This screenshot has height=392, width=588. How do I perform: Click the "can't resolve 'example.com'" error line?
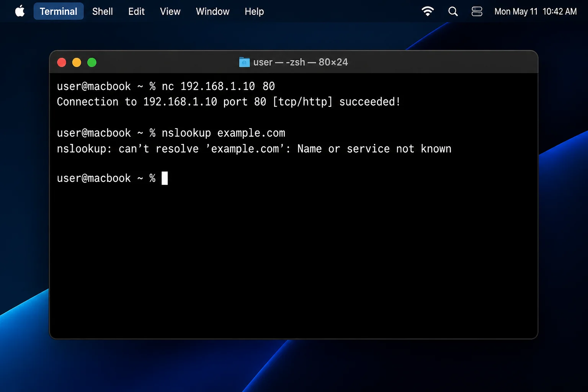point(254,149)
